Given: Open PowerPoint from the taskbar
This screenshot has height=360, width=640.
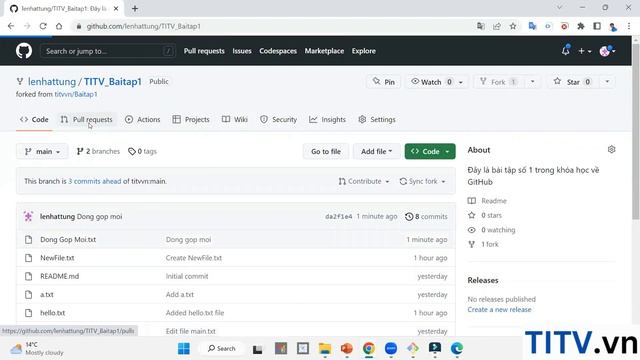Looking at the screenshot, I should (347, 349).
